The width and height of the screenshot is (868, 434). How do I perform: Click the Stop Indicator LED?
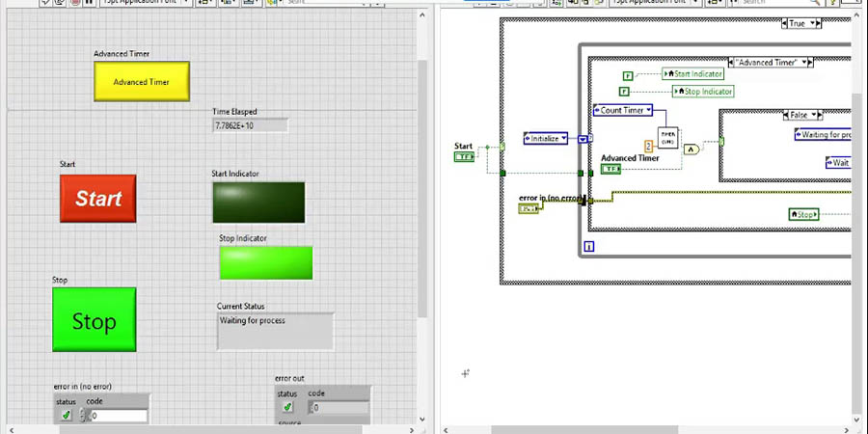[x=266, y=262]
